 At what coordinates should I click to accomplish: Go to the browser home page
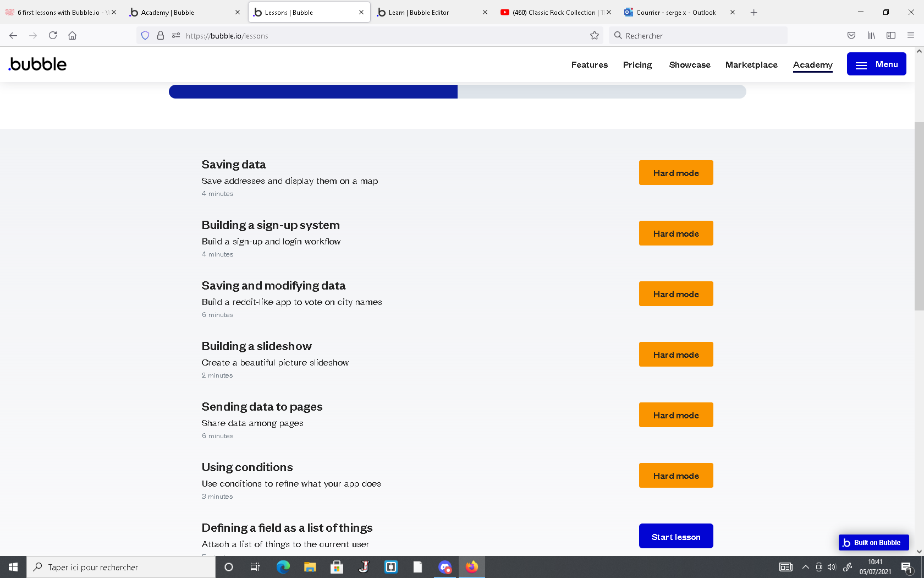pos(72,36)
